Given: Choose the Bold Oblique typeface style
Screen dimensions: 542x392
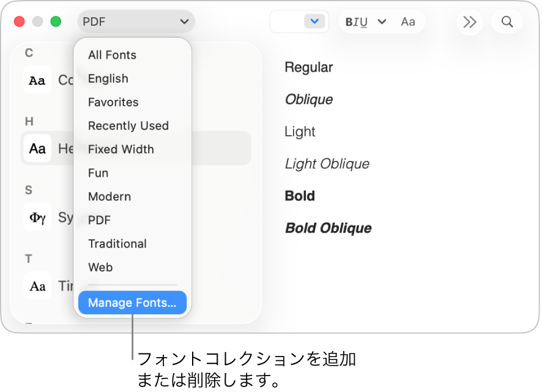Looking at the screenshot, I should [x=328, y=227].
